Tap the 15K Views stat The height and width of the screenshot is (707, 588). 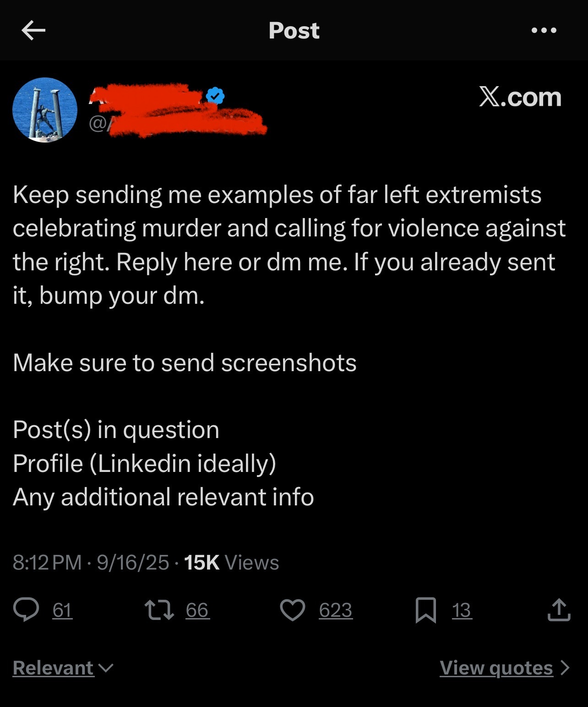(x=231, y=562)
